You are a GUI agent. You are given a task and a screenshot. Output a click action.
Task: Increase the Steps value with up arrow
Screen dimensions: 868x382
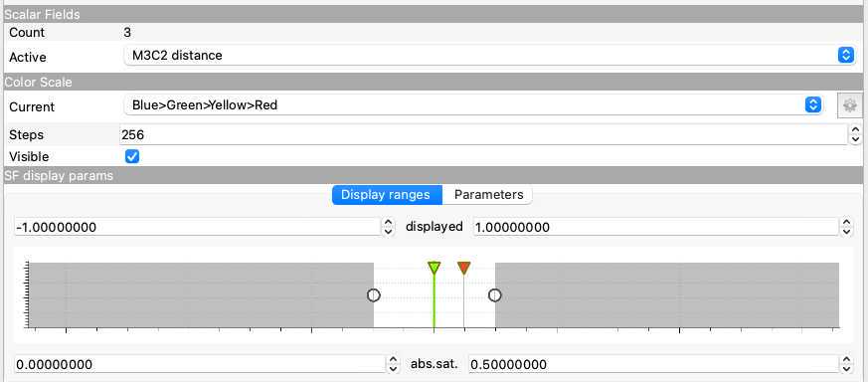click(x=855, y=130)
